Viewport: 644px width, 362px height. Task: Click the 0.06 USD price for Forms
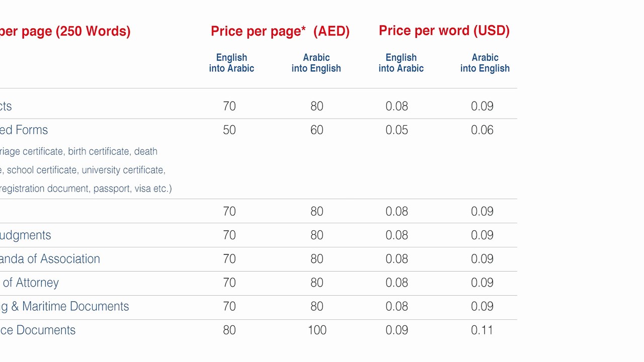click(482, 130)
